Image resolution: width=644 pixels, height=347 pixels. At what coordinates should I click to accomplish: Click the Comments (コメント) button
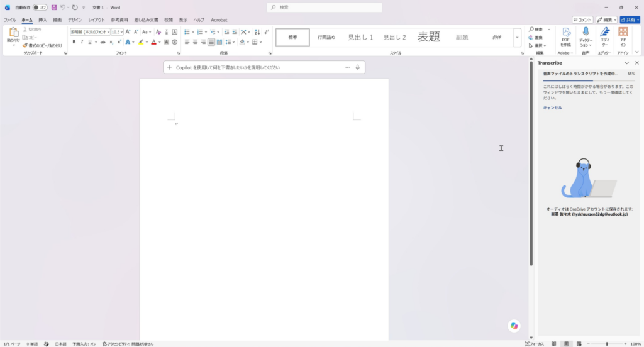582,19
